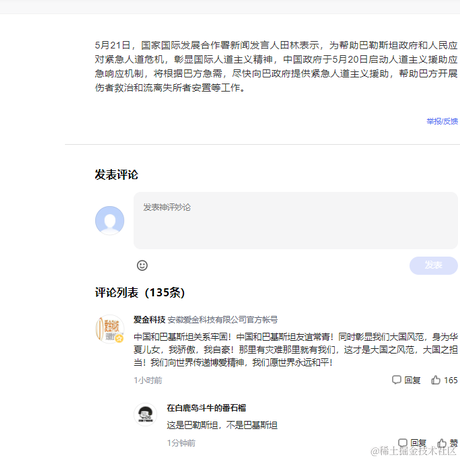The width and height of the screenshot is (460, 460).
Task: Click the article paragraph starting 5月21日
Action: tap(276, 66)
